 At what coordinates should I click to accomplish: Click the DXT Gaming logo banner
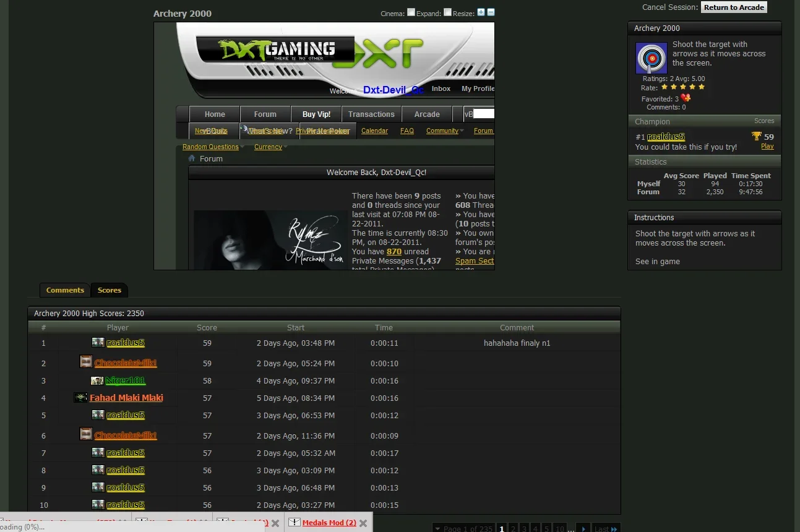(x=275, y=49)
